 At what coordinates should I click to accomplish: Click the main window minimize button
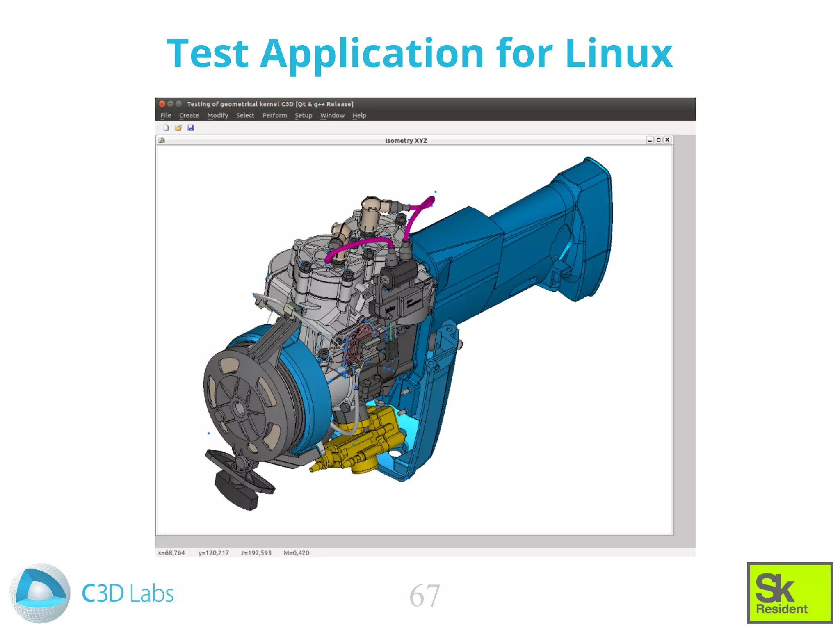click(x=170, y=104)
